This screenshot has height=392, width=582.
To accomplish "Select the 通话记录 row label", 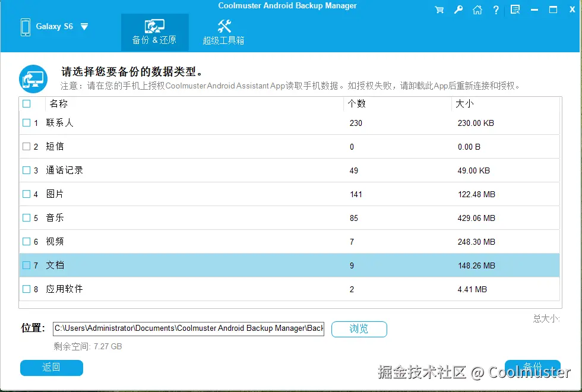I will pos(64,170).
